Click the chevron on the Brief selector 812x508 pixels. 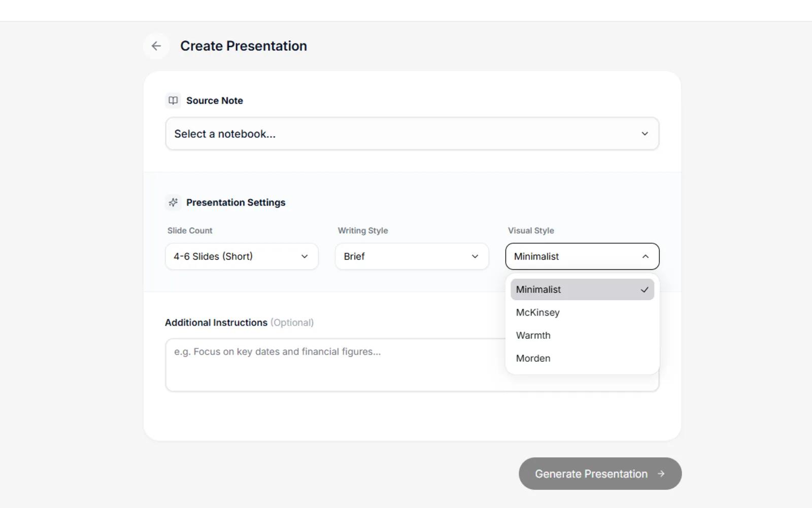click(475, 256)
